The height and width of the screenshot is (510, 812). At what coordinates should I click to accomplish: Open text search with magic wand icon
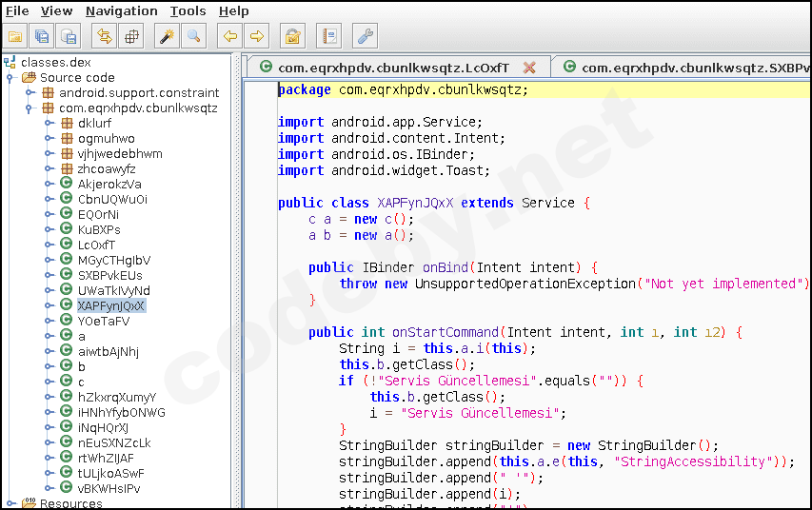(167, 37)
